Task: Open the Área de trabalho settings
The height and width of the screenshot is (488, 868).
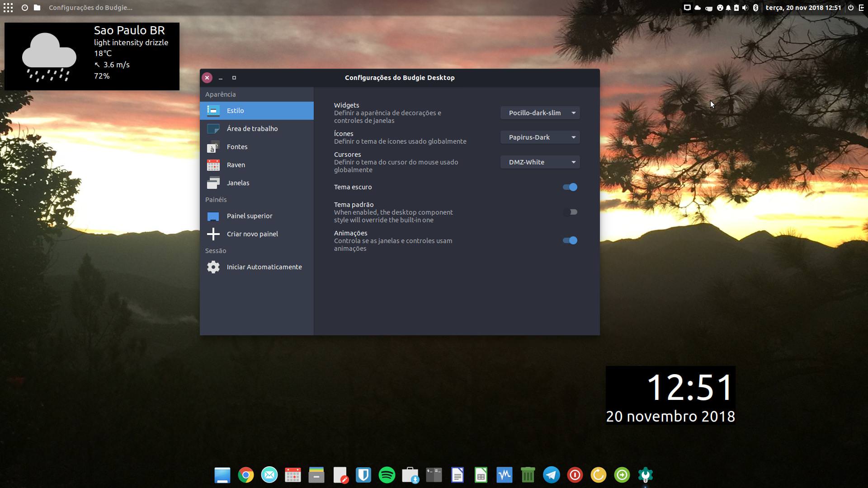Action: point(252,129)
